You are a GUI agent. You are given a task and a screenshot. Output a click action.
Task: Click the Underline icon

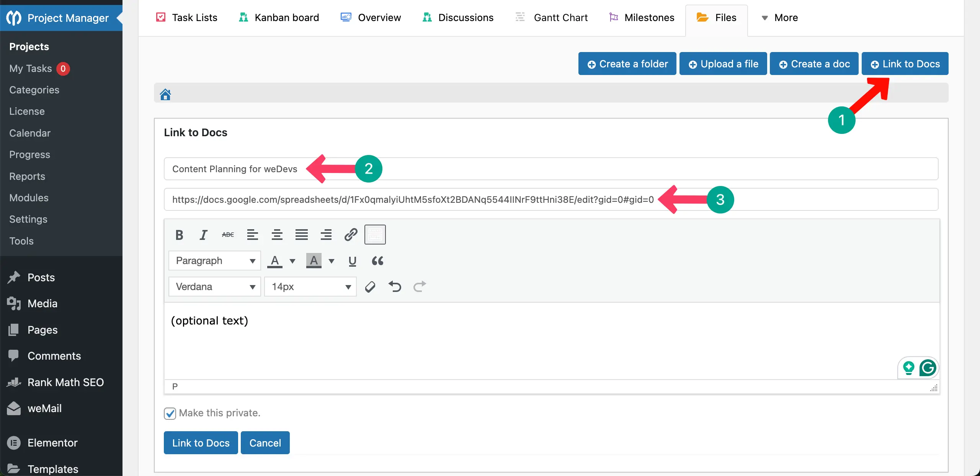(x=352, y=261)
